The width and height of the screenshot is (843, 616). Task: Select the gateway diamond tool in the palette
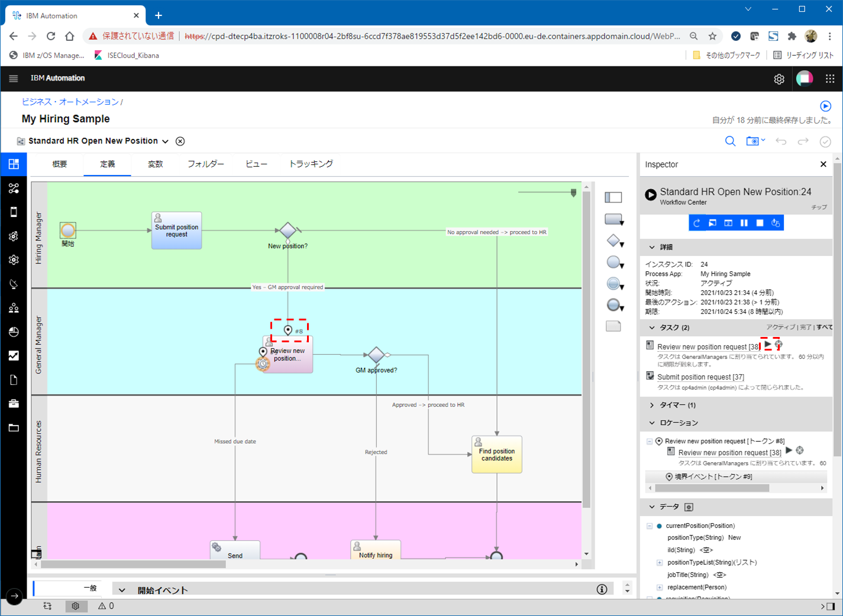[x=615, y=241]
